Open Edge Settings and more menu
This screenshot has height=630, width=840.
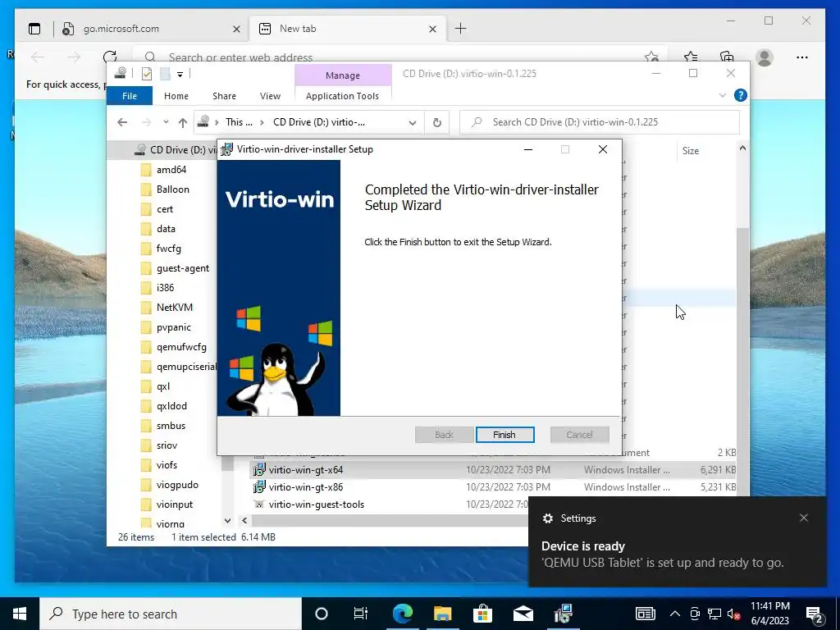click(x=802, y=57)
